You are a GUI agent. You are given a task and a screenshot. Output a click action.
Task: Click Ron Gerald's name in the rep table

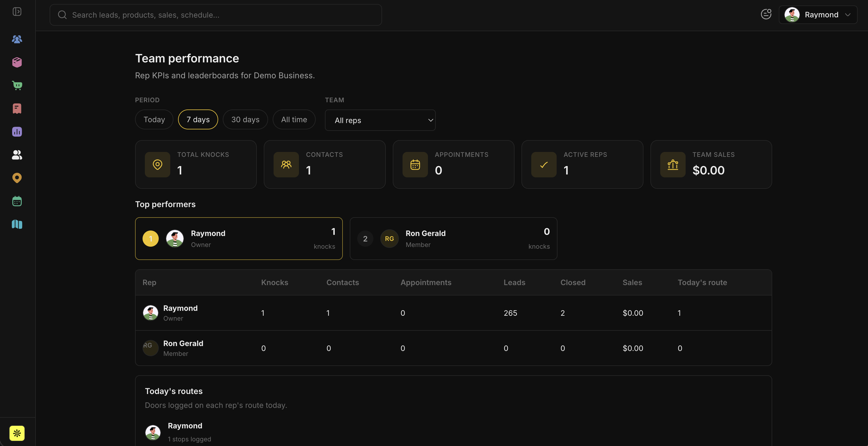[183, 343]
